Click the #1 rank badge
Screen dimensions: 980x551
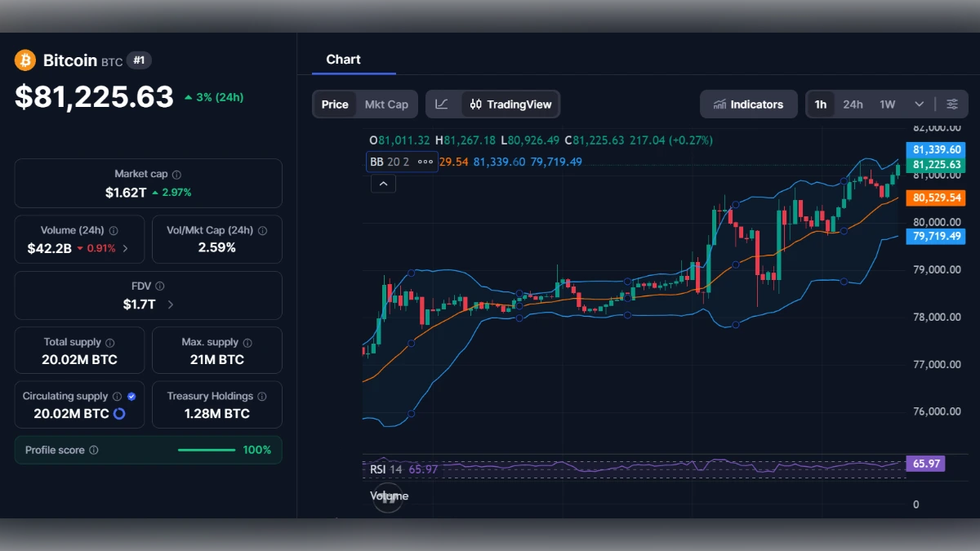139,60
